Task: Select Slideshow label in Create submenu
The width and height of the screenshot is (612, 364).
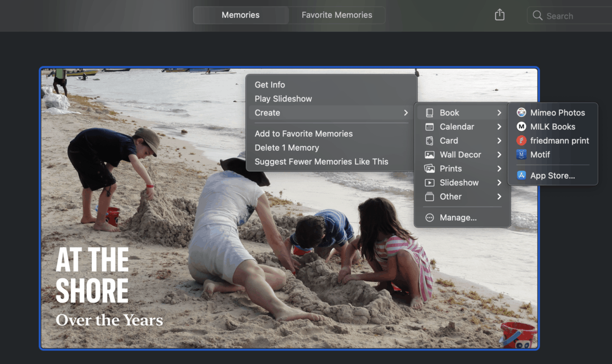Action: pos(459,183)
